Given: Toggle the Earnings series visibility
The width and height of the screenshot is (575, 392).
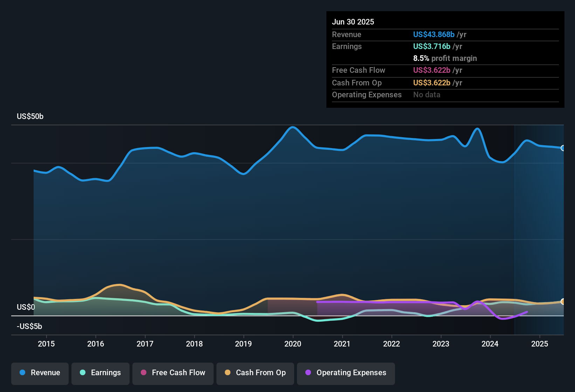Looking at the screenshot, I should 101,373.
